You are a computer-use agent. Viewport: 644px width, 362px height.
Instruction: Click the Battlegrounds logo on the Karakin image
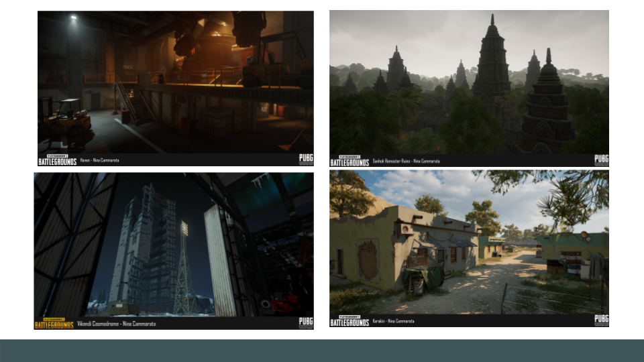(350, 321)
